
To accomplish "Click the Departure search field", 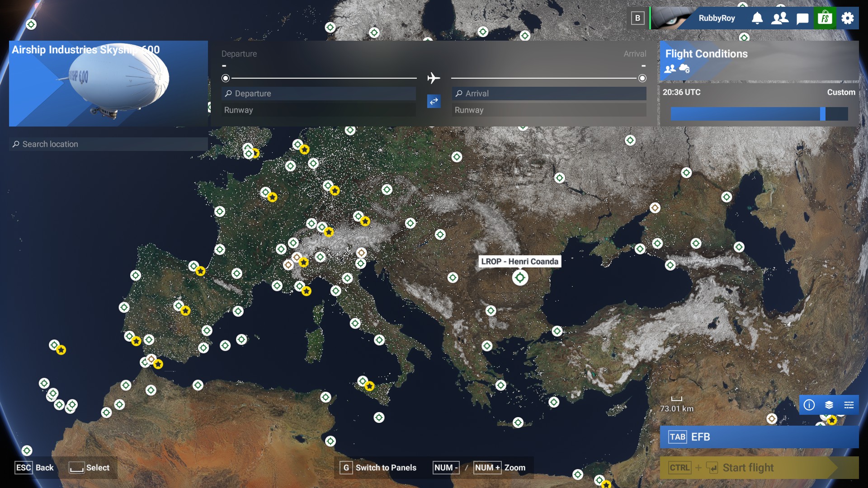I will tap(319, 94).
